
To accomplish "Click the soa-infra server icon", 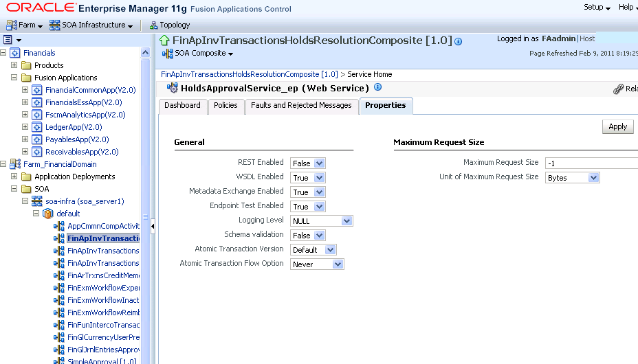I will coord(37,201).
